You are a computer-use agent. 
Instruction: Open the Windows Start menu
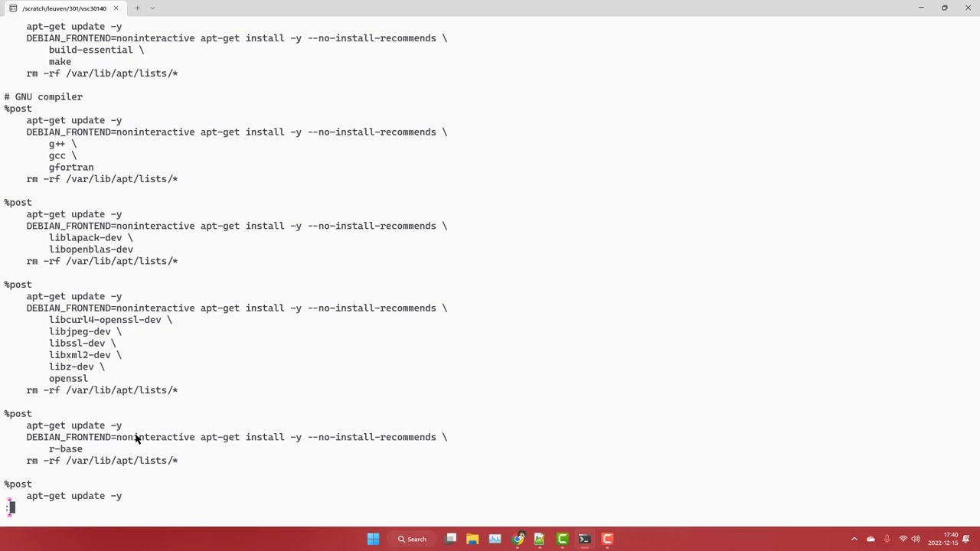pyautogui.click(x=373, y=539)
